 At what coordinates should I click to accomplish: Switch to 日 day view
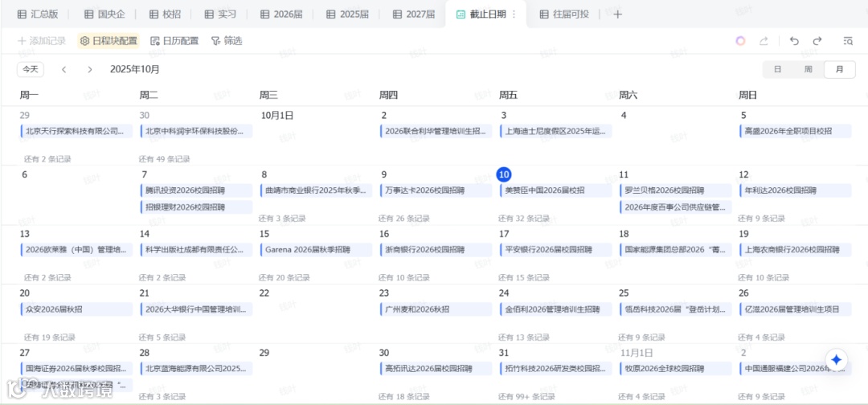coord(777,69)
